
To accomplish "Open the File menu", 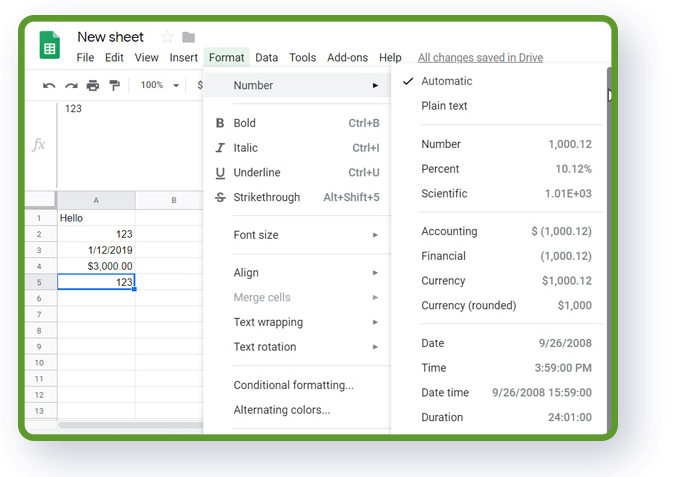I will point(85,57).
